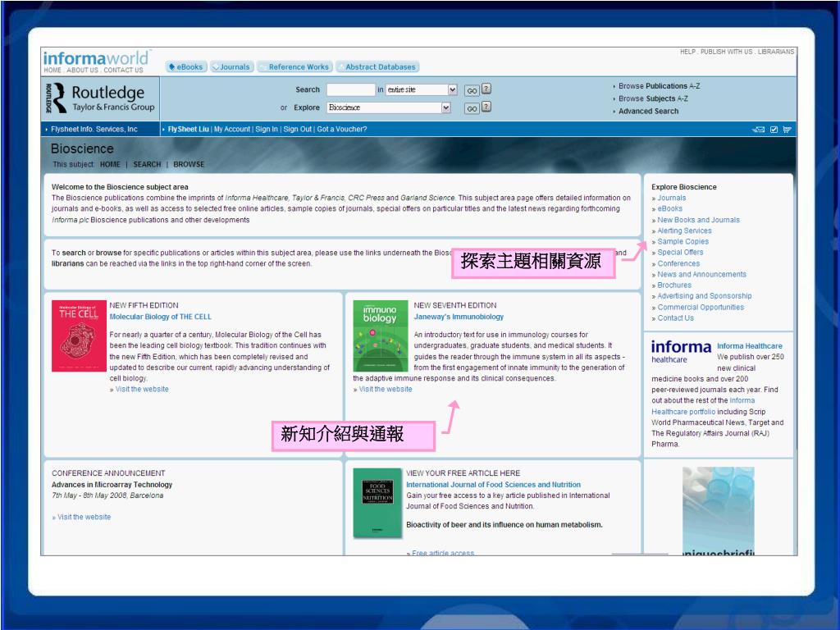Select HOME in the 'This subject' navigation
The image size is (840, 630).
(110, 164)
